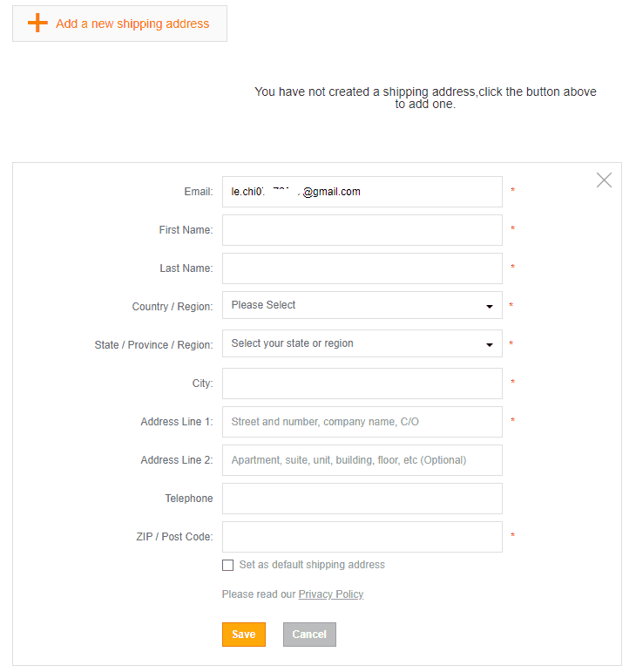The image size is (636, 672).
Task: Click Add a new shipping address
Action: pyautogui.click(x=132, y=24)
